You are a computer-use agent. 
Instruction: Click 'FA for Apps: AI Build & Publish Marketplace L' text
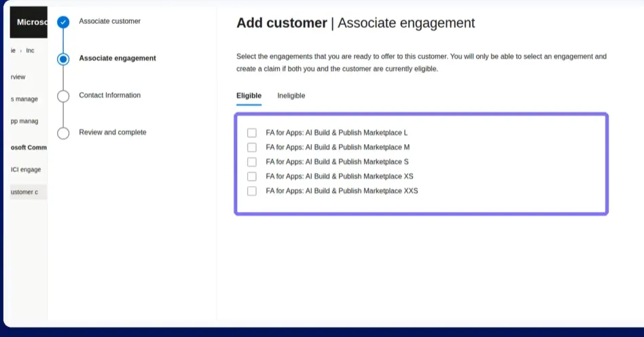(337, 132)
